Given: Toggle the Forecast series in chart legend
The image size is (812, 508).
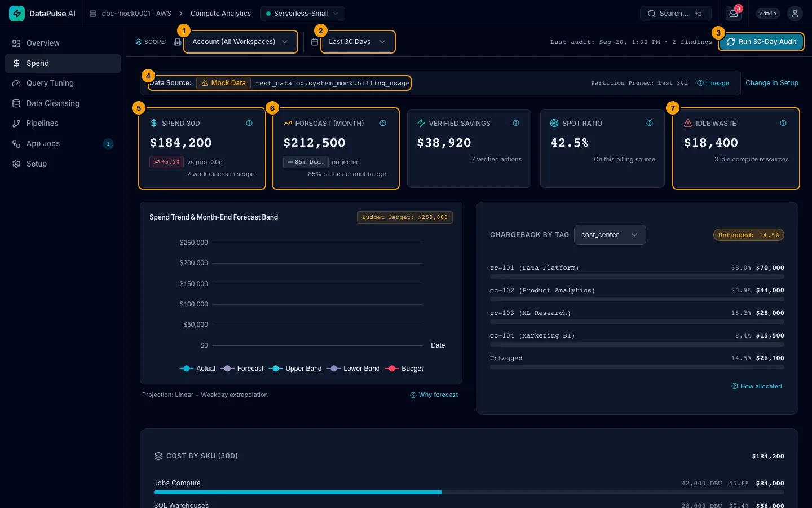Looking at the screenshot, I should [242, 369].
